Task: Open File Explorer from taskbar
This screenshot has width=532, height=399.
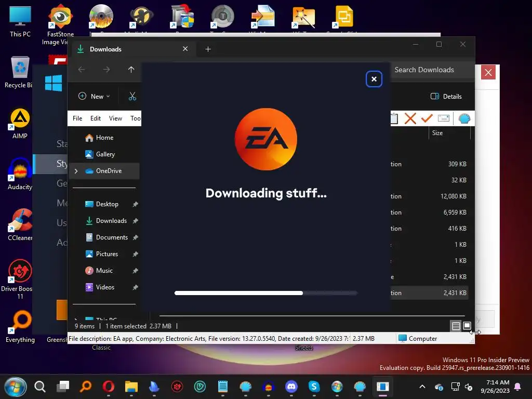Action: [x=131, y=387]
